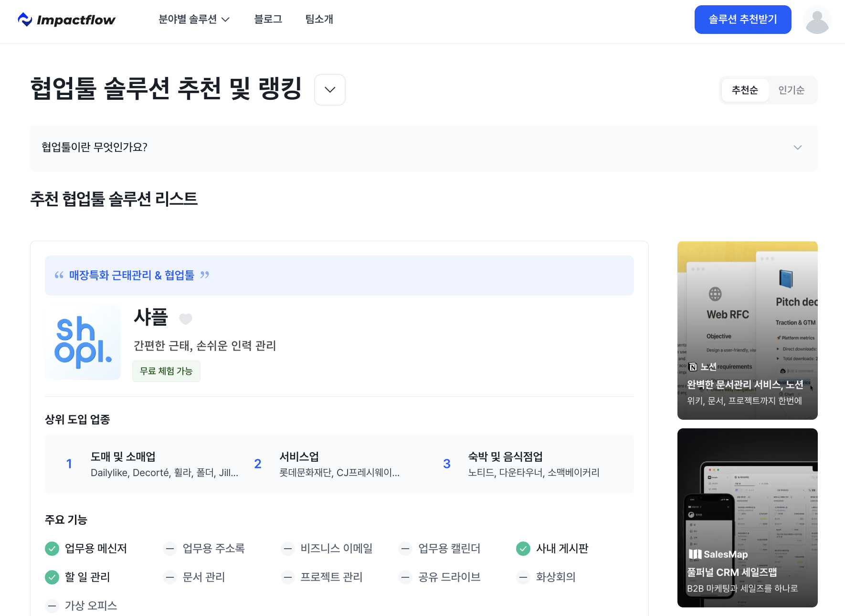845x616 pixels.
Task: Open the category dropdown next to page title
Action: [x=330, y=90]
